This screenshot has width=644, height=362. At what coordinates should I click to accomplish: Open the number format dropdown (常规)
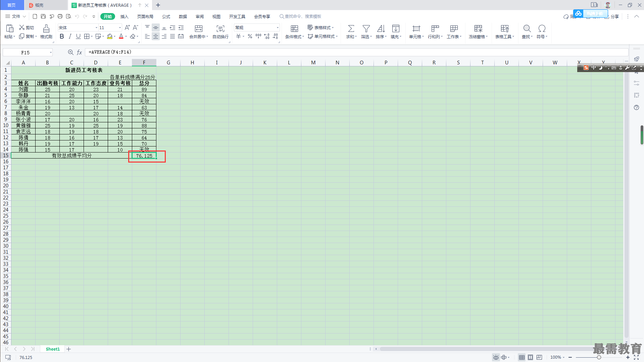278,27
